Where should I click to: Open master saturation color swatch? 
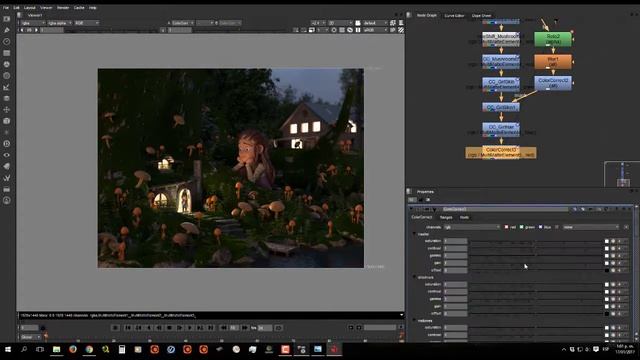[x=607, y=241]
